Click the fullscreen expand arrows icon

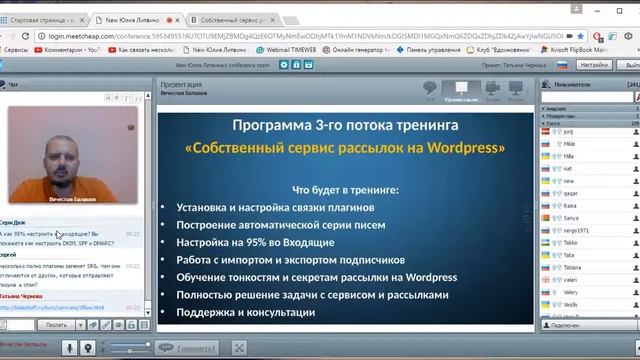239,348
